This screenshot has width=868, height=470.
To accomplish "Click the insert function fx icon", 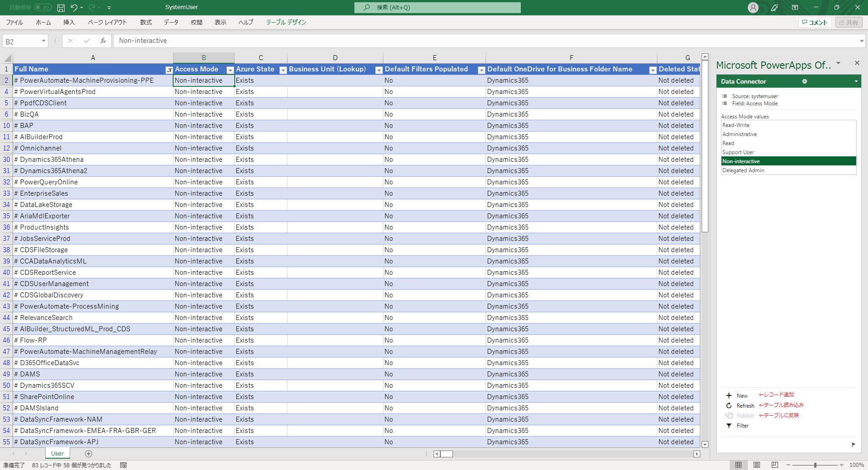I will [x=103, y=41].
